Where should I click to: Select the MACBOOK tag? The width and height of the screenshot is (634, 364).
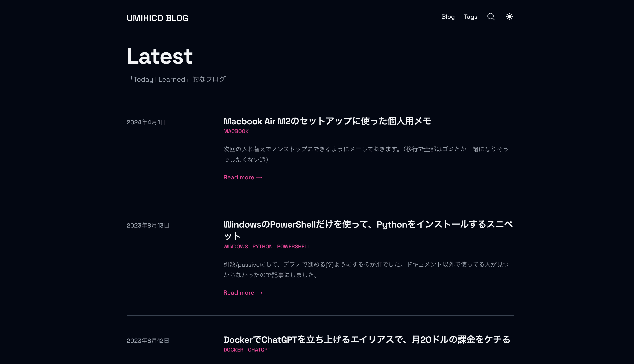coord(236,131)
